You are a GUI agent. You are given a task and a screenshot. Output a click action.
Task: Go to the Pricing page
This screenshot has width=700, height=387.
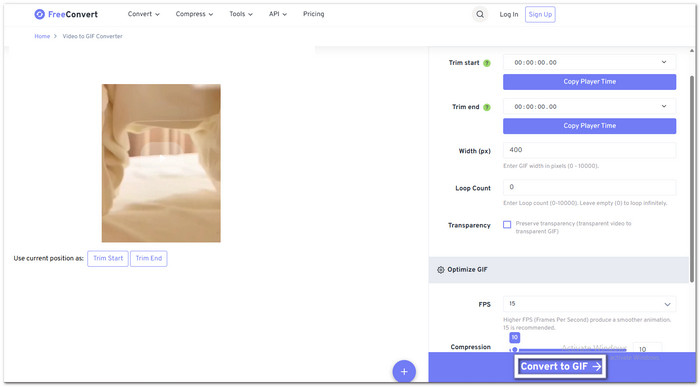tap(313, 14)
